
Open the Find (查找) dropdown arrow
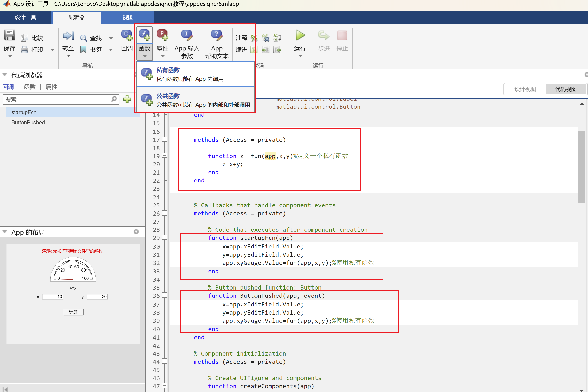click(x=111, y=38)
